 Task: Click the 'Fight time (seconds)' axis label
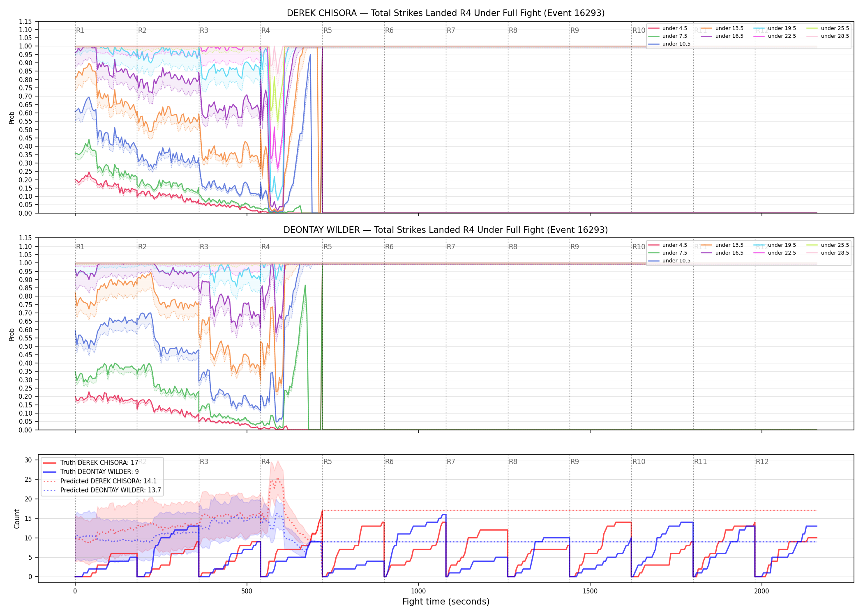point(446,602)
